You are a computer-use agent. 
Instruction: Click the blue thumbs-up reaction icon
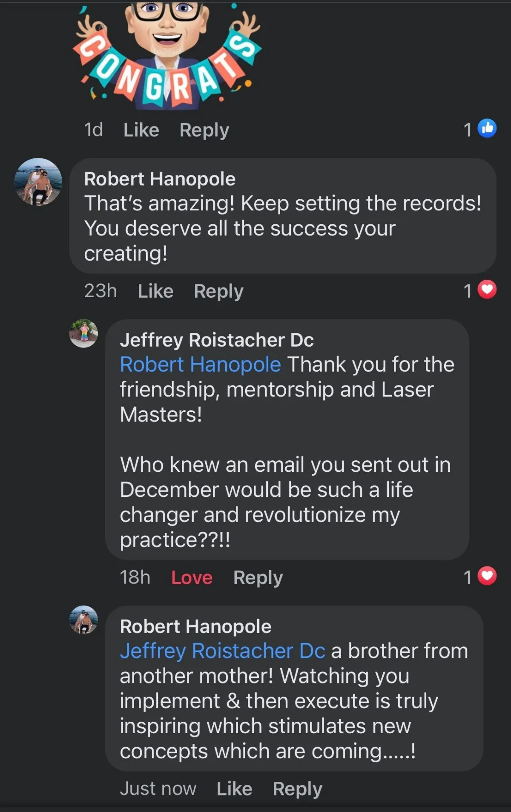click(x=487, y=128)
